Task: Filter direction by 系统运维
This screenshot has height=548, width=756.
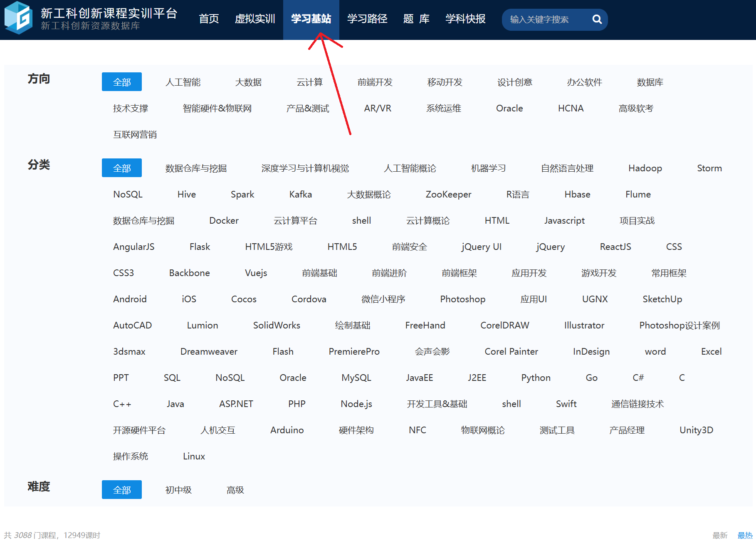Action: tap(444, 108)
